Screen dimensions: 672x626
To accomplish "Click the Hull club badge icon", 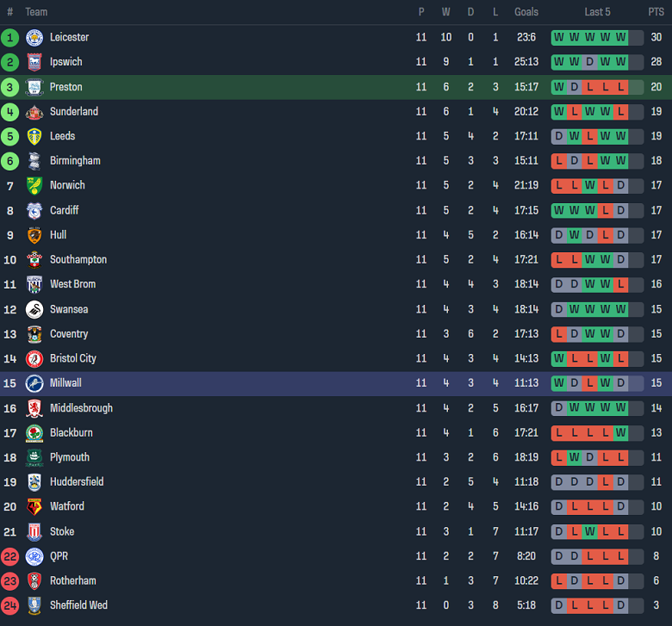I will point(34,235).
